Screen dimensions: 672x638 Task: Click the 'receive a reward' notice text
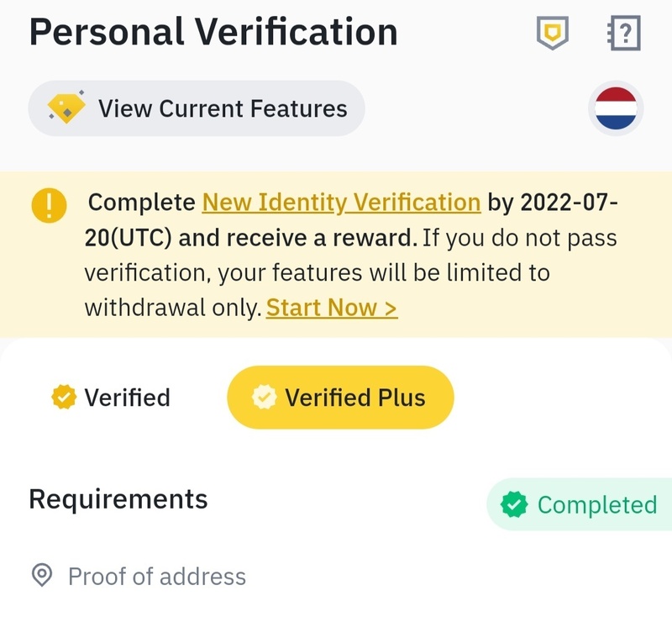pos(298,238)
